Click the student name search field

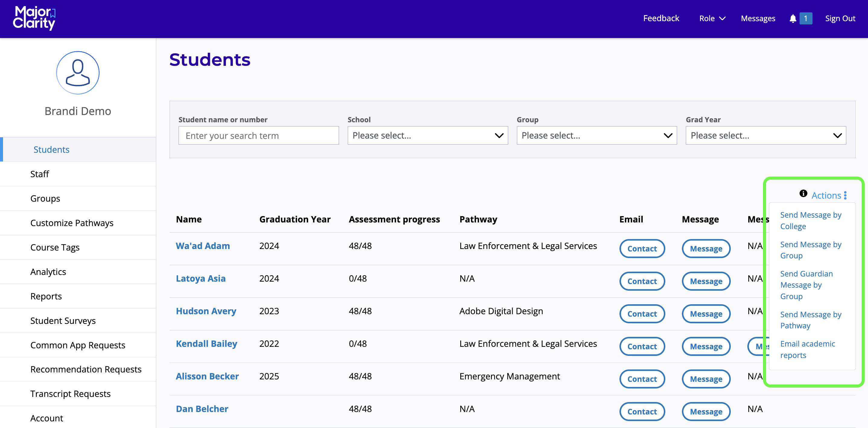point(258,135)
